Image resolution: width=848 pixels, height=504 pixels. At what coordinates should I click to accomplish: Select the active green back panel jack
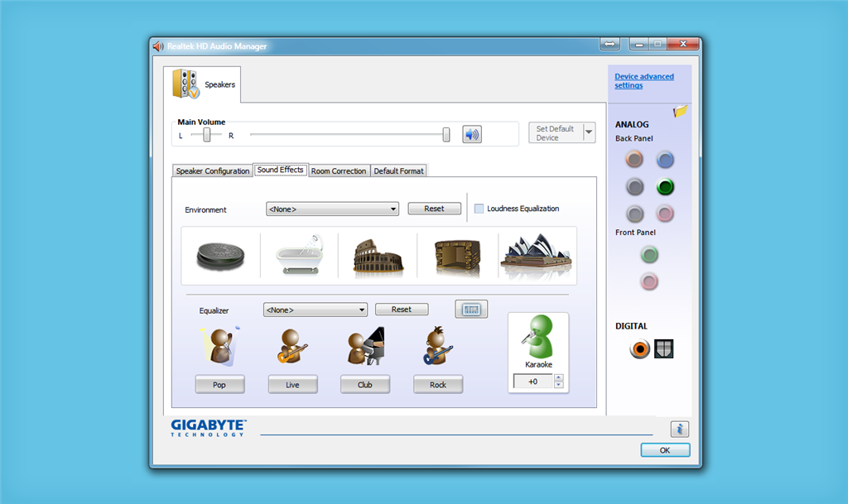(665, 187)
